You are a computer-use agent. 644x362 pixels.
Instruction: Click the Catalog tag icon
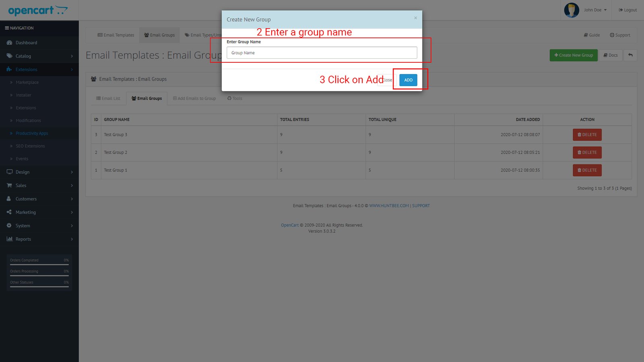coord(9,56)
